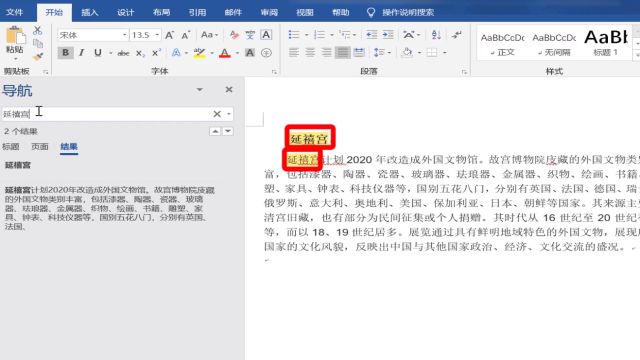Toggle bold formatting
This screenshot has width=640, height=360.
pos(65,53)
